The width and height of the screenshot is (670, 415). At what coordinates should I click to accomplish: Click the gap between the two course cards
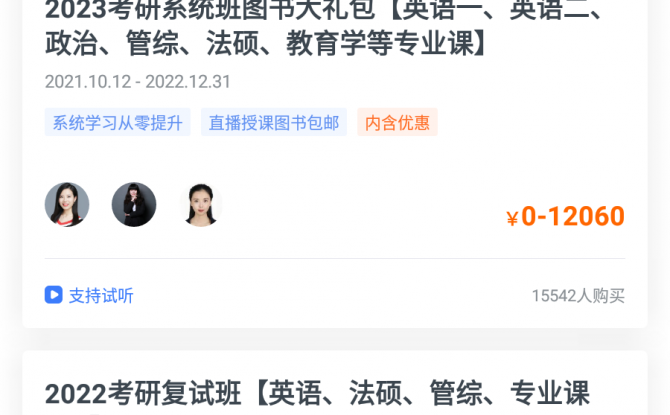[335, 339]
